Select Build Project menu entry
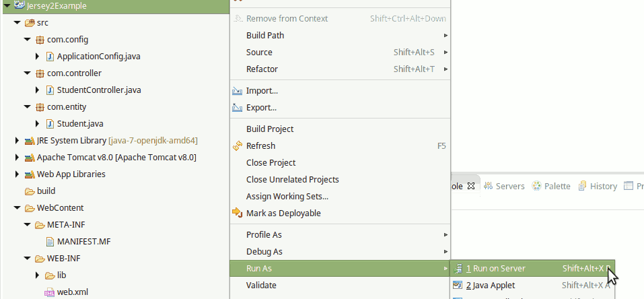Viewport: 644px width, 299px height. 270,129
